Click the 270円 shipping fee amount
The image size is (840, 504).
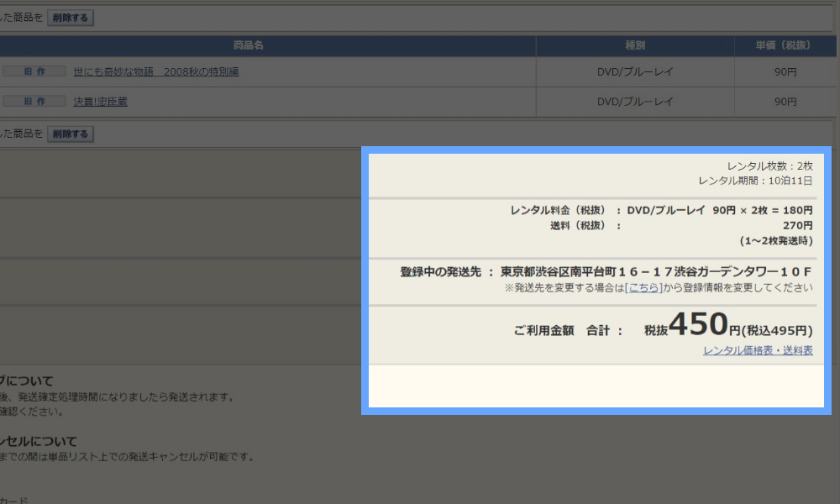797,225
